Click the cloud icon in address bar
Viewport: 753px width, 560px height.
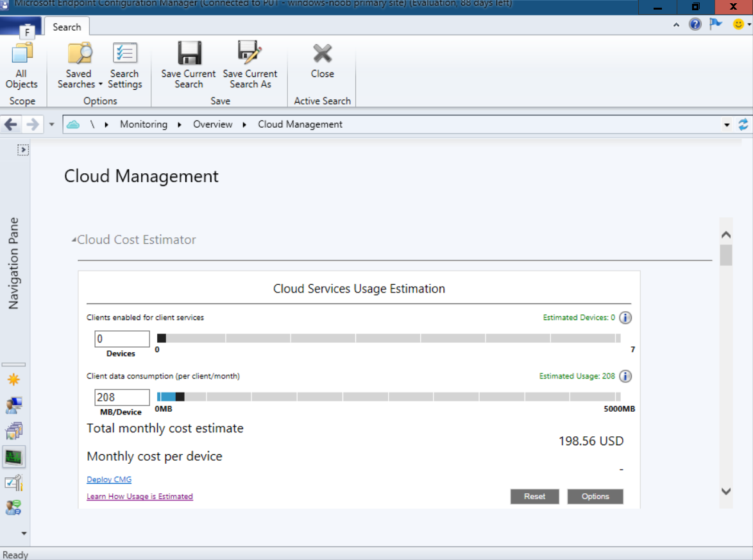pyautogui.click(x=73, y=124)
